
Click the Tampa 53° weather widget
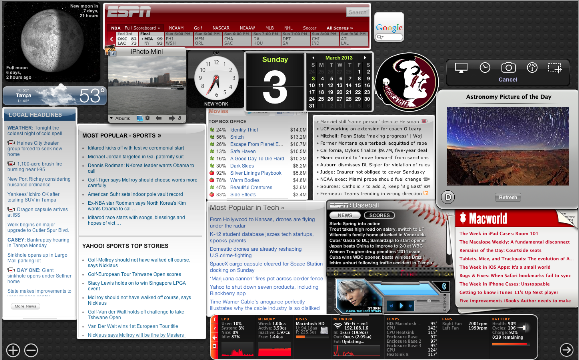tap(55, 95)
